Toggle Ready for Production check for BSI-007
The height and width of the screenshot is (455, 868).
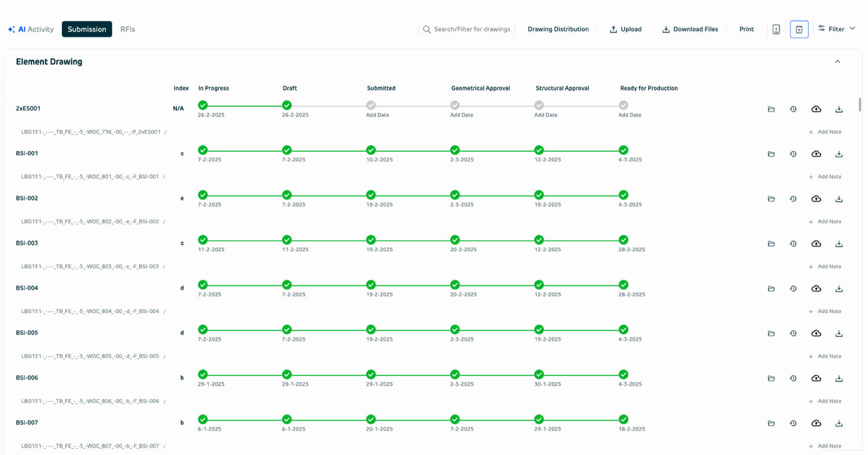[623, 419]
